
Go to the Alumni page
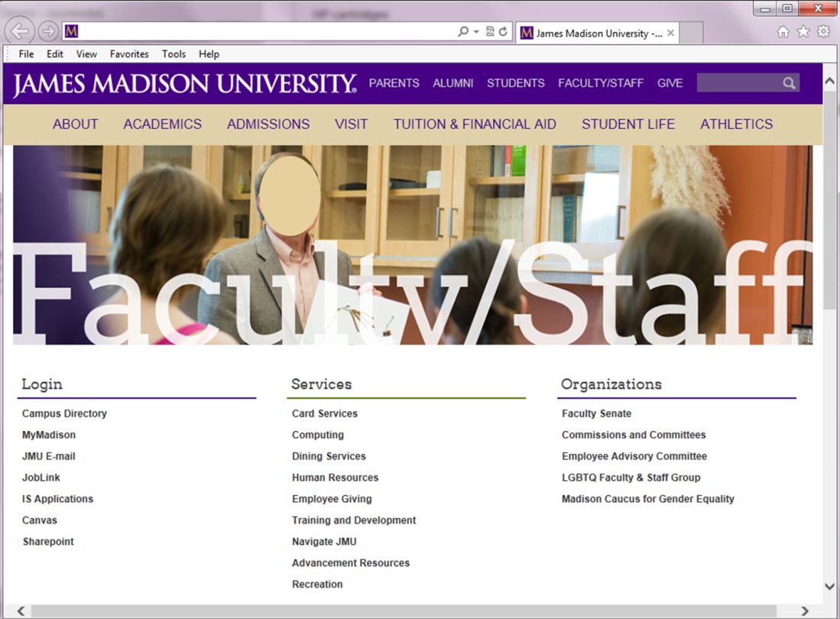452,83
